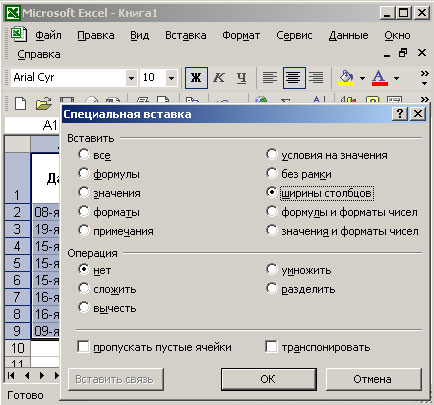Toggle bold formatting (Ж button)
Viewport: 434px width, 405px height.
click(196, 78)
